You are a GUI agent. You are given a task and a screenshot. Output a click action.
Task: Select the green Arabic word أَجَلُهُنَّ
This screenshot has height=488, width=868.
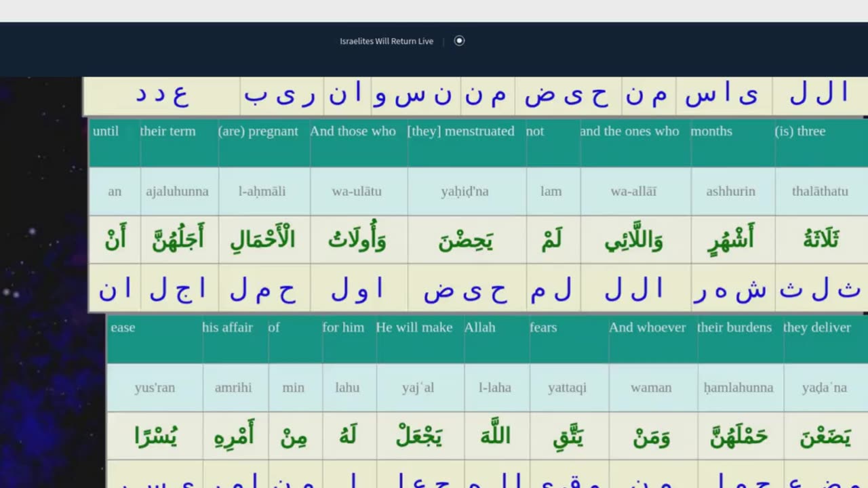pos(178,238)
